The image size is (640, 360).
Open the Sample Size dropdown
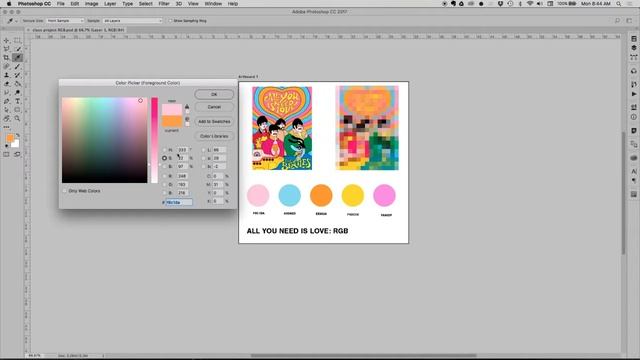click(65, 20)
